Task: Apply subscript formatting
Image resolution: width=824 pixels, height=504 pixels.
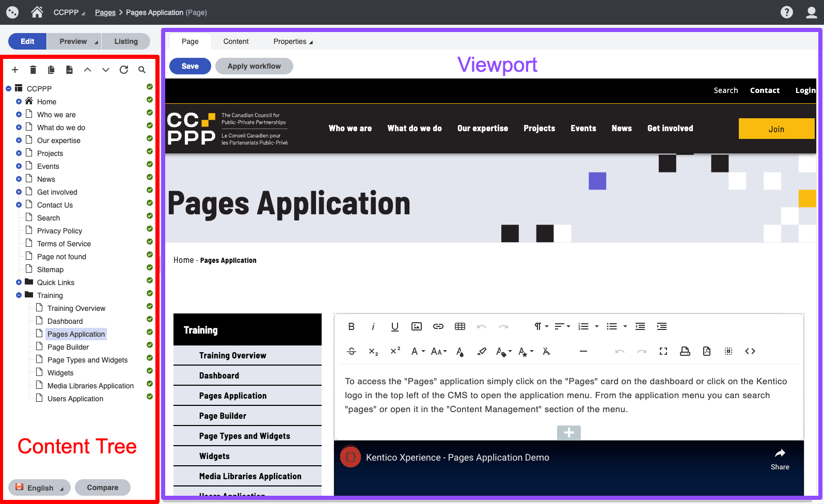Action: [373, 351]
